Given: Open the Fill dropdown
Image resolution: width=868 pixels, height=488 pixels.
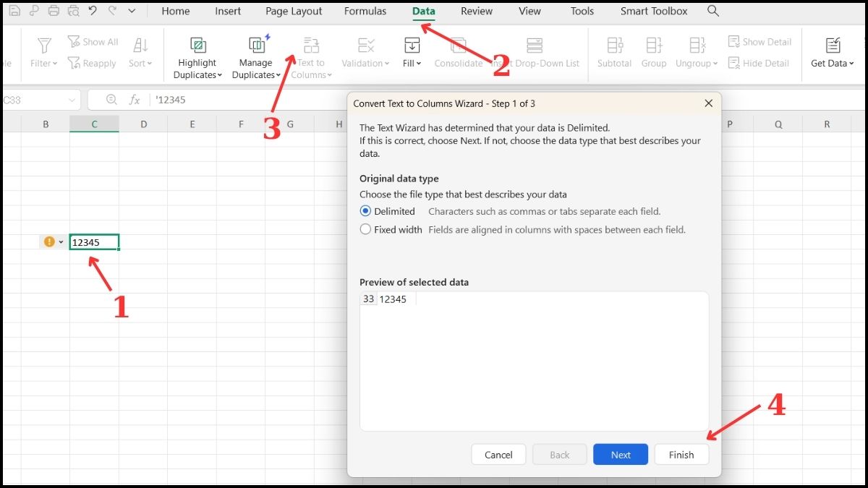Looking at the screenshot, I should click(x=412, y=63).
